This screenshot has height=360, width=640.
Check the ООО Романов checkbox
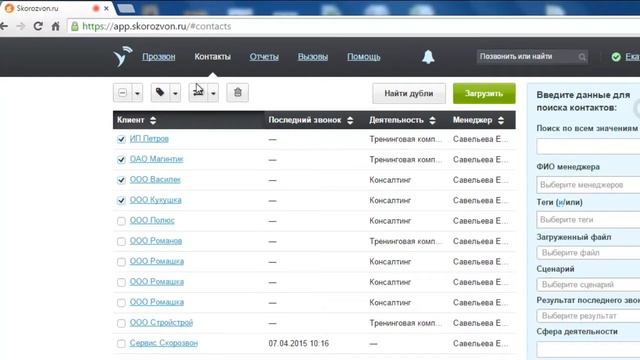[x=121, y=241]
